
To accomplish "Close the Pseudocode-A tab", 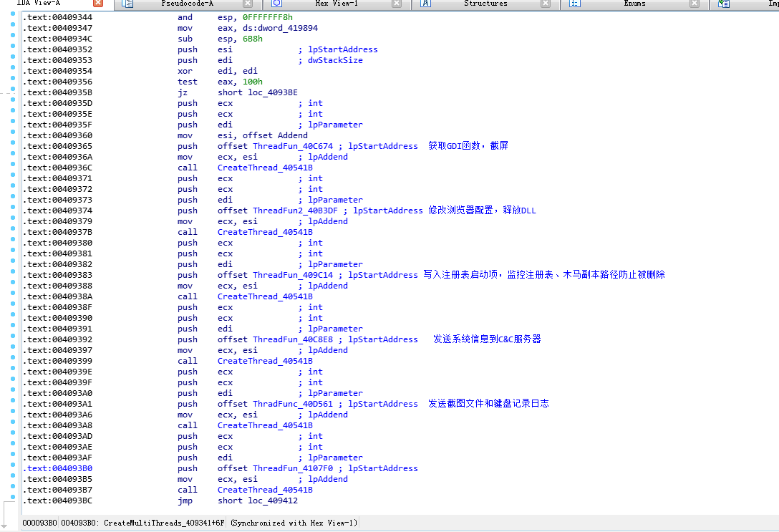I will click(248, 4).
